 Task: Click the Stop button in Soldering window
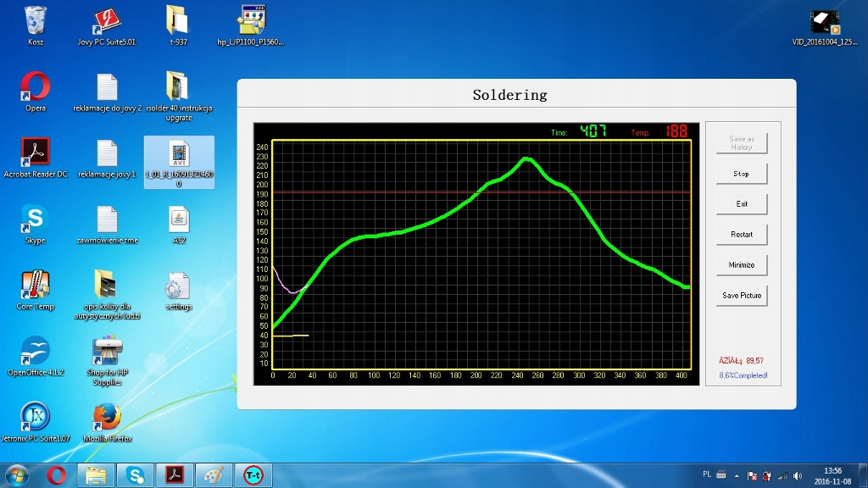741,174
